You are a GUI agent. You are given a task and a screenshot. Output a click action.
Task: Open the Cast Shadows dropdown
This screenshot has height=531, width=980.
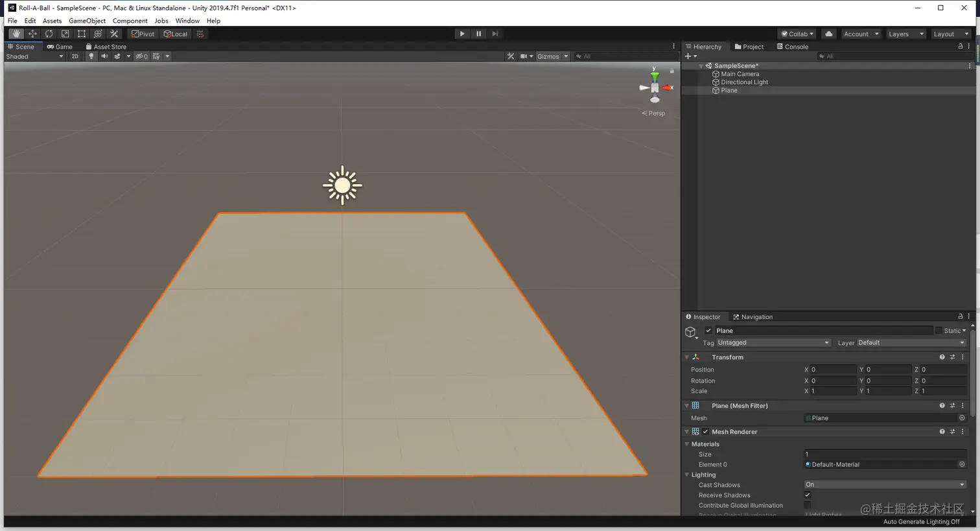[x=885, y=485]
